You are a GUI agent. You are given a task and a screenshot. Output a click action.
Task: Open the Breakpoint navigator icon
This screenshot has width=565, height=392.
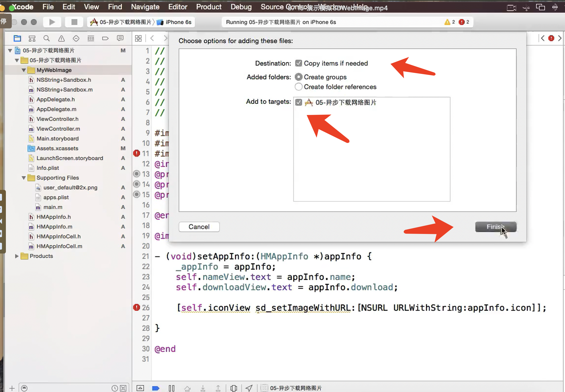[105, 38]
